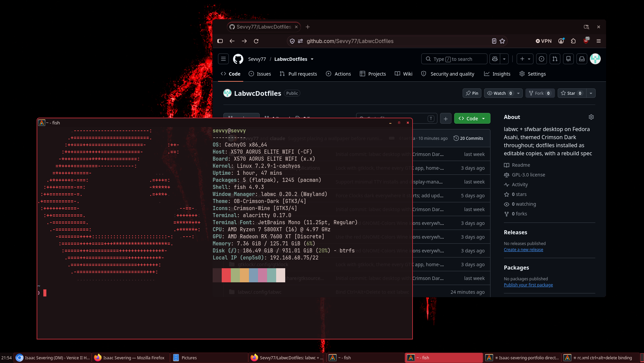Pin the LabwcDotfiles repository
This screenshot has width=644, height=363.
pos(472,93)
